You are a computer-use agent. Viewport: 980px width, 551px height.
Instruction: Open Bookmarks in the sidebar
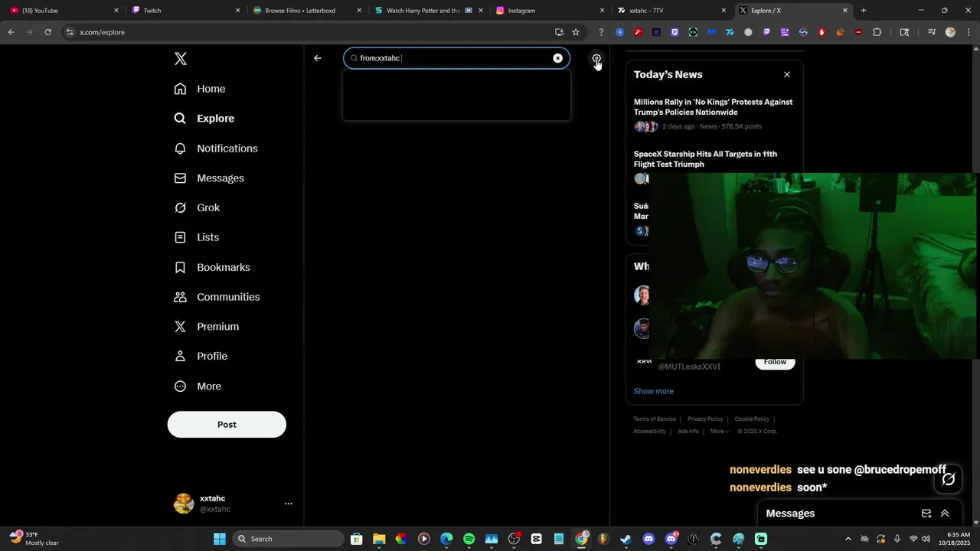pyautogui.click(x=212, y=267)
